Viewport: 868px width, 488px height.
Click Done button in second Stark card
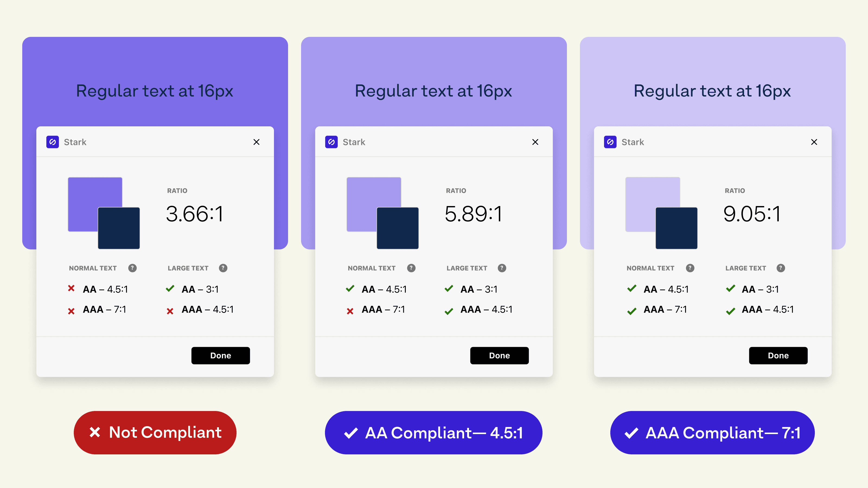pyautogui.click(x=500, y=355)
